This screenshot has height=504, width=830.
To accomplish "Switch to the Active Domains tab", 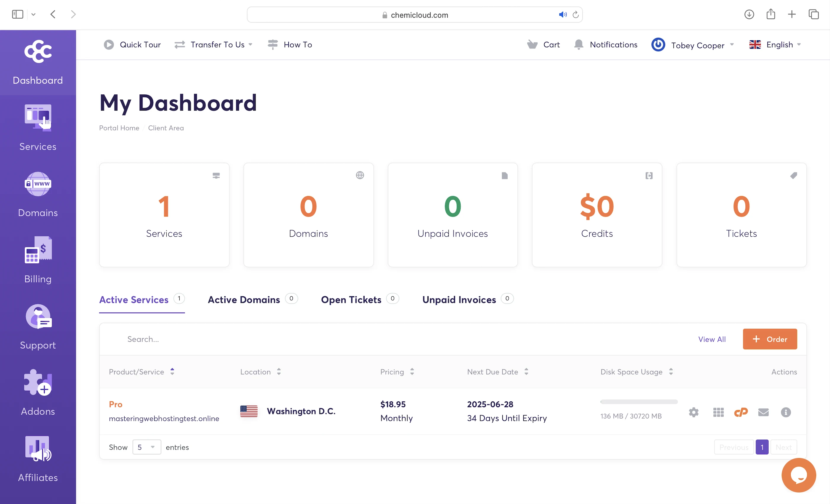I will [244, 300].
